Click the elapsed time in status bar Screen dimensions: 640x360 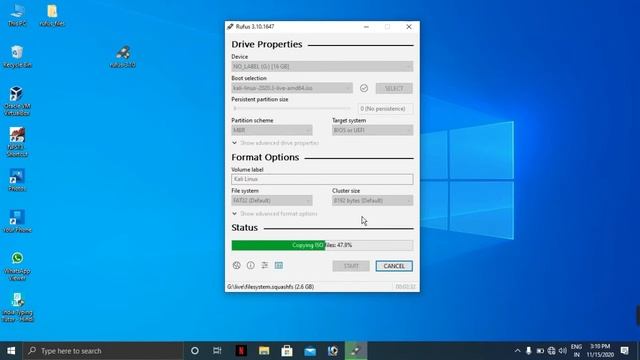coord(405,287)
